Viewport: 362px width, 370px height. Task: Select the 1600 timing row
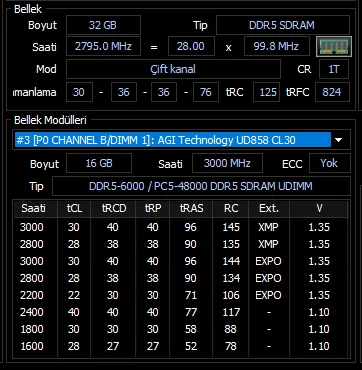click(x=181, y=346)
